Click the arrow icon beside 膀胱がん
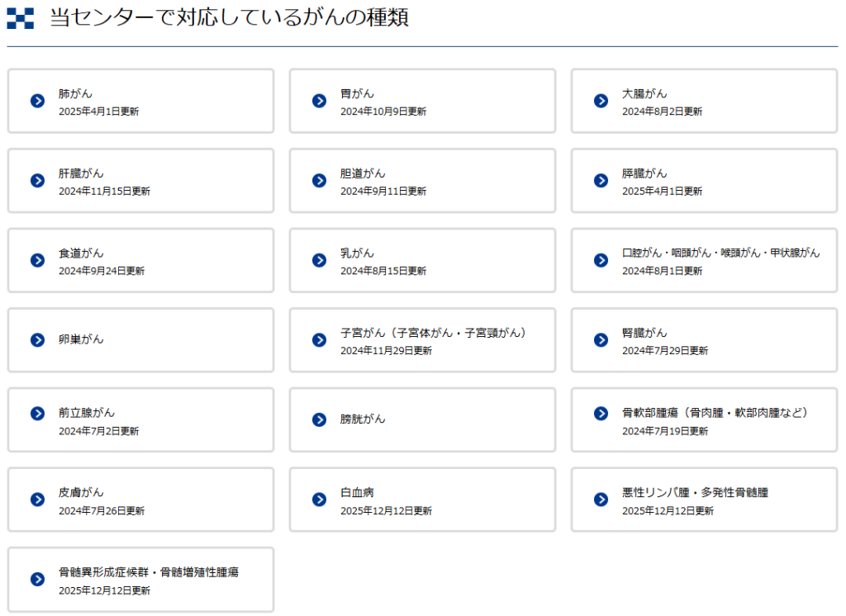This screenshot has width=846, height=616. (319, 419)
